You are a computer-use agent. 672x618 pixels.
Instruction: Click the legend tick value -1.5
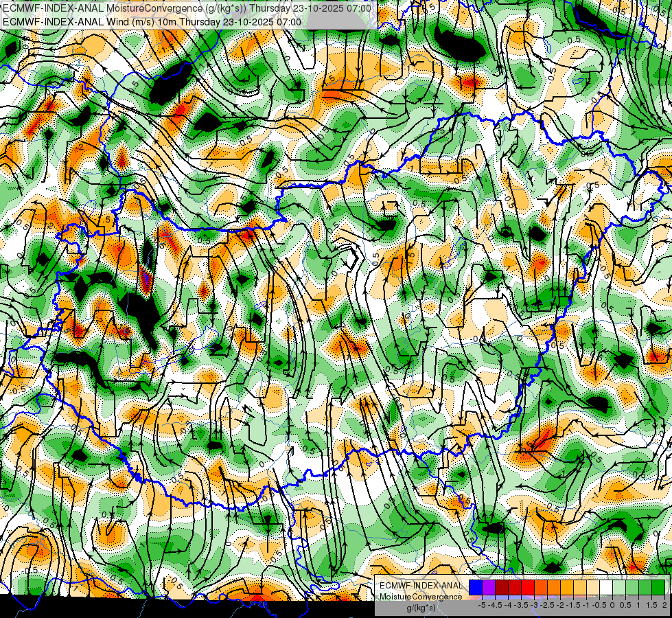(x=573, y=605)
